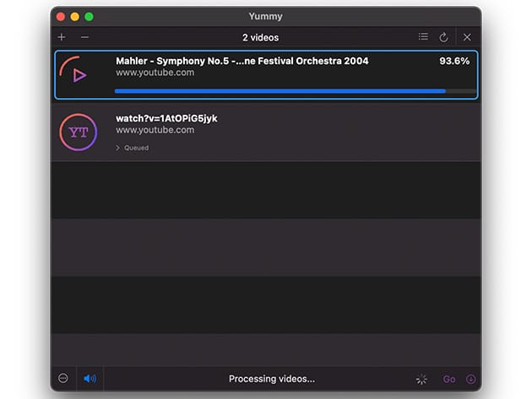Click the minus icon to remove video
The height and width of the screenshot is (399, 532).
[84, 37]
